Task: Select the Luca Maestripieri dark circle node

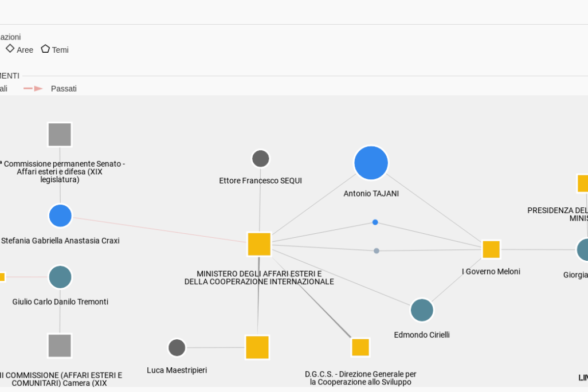Action: point(177,347)
